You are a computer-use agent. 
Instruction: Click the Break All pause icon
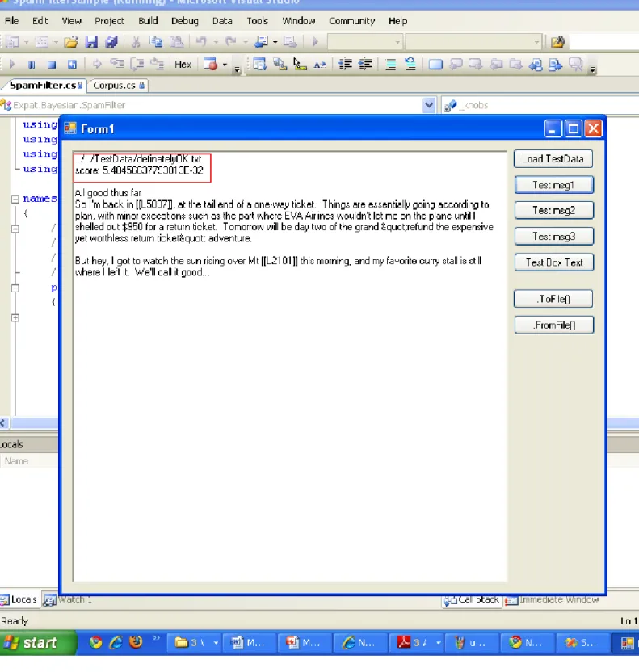(32, 65)
